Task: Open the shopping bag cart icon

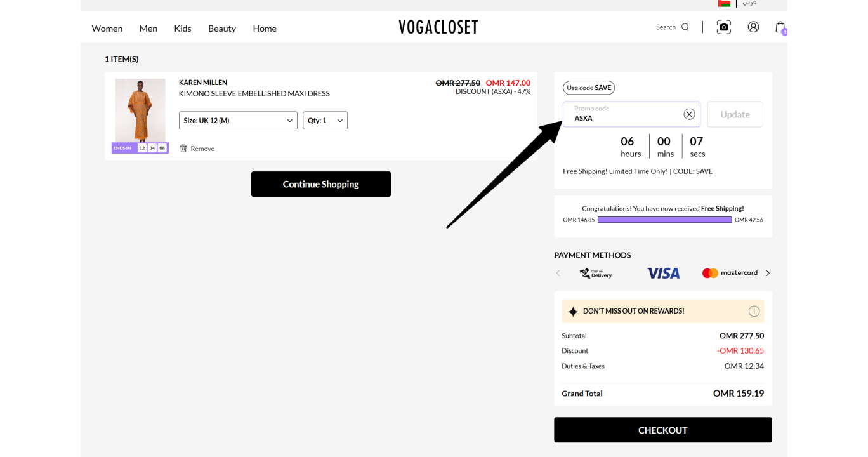Action: click(780, 27)
